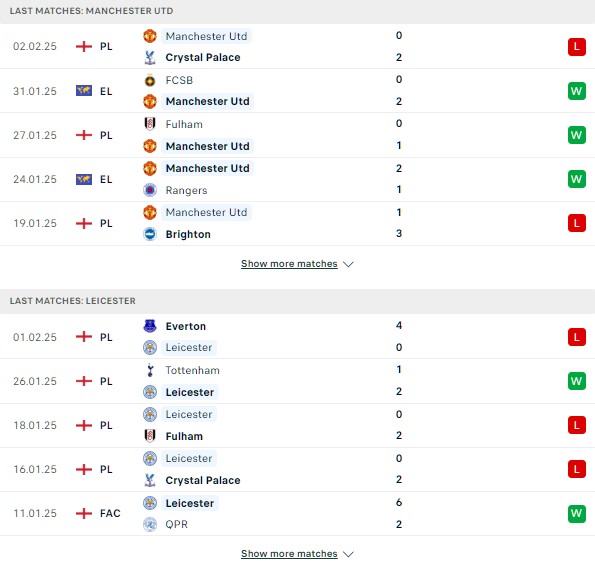
Task: Click the green W badge for Leicester vs QPR
Action: point(576,513)
